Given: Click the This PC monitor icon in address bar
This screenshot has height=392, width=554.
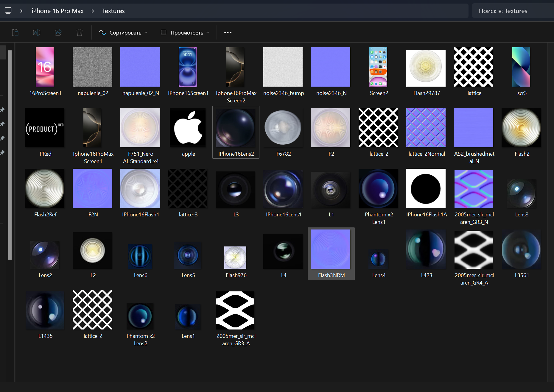Looking at the screenshot, I should click(x=8, y=11).
